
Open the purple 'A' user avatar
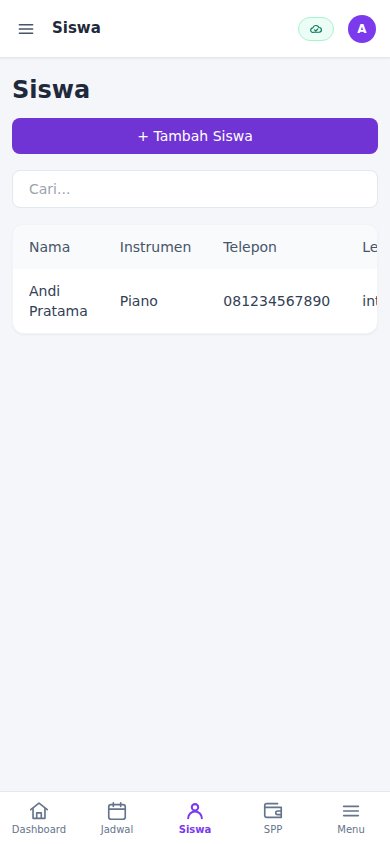pyautogui.click(x=361, y=29)
